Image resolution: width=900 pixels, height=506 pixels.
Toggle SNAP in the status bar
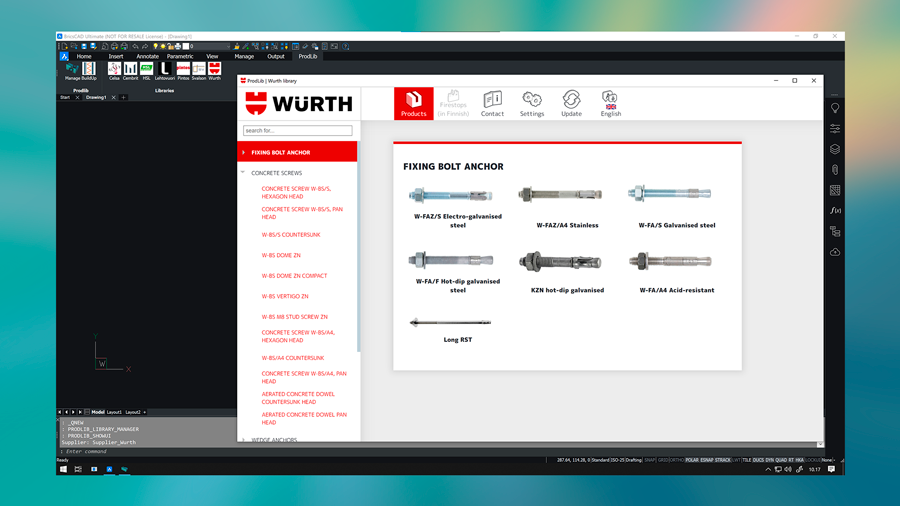[650, 460]
